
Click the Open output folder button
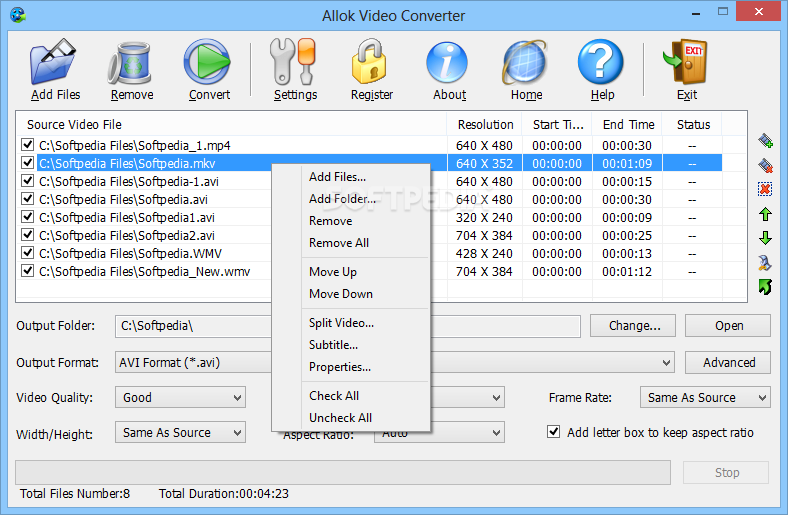click(728, 326)
